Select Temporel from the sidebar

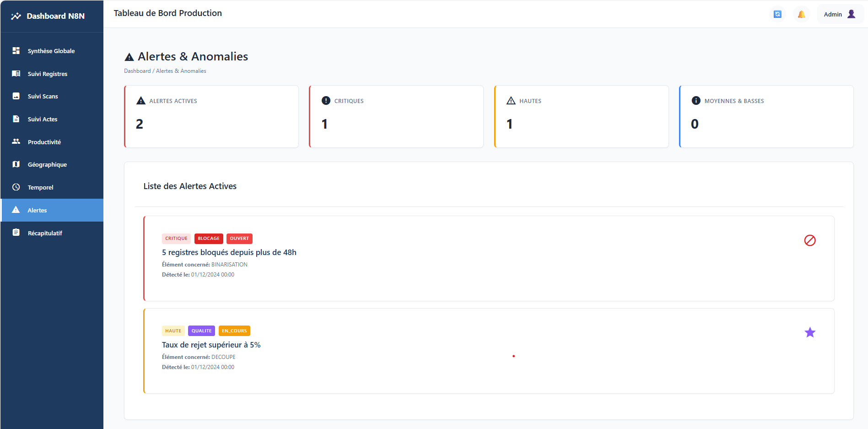point(41,187)
